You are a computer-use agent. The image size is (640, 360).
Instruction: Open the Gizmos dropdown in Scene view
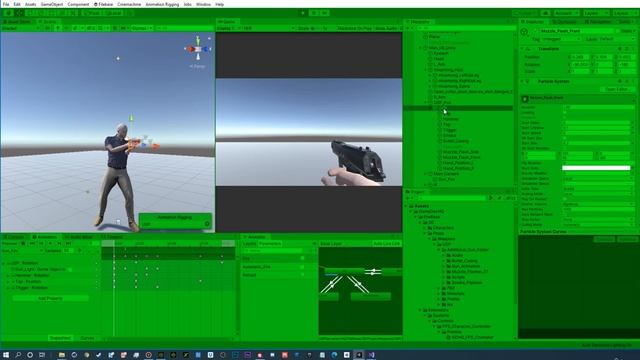coord(142,28)
